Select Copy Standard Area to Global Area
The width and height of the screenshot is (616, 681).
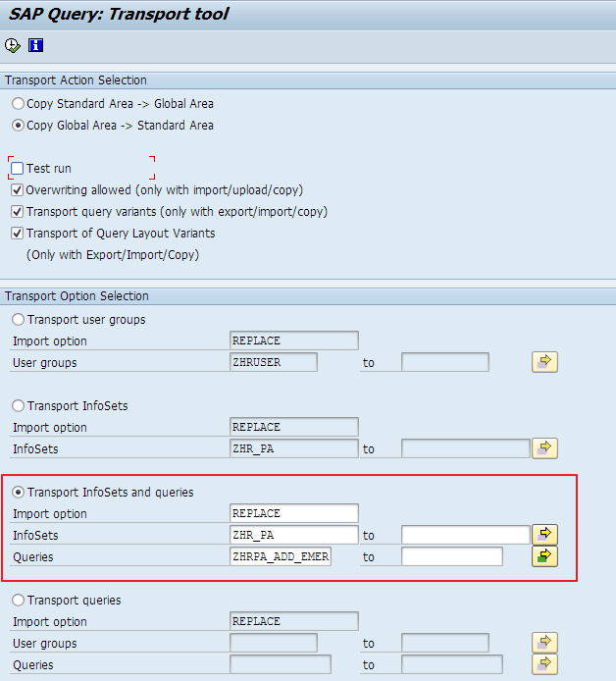[x=18, y=104]
